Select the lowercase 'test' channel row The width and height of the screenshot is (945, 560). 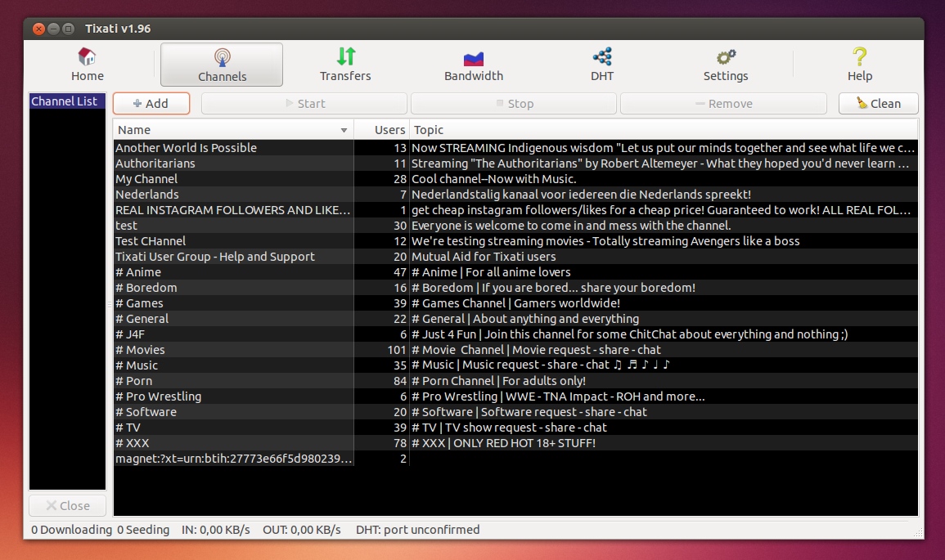[x=515, y=225]
